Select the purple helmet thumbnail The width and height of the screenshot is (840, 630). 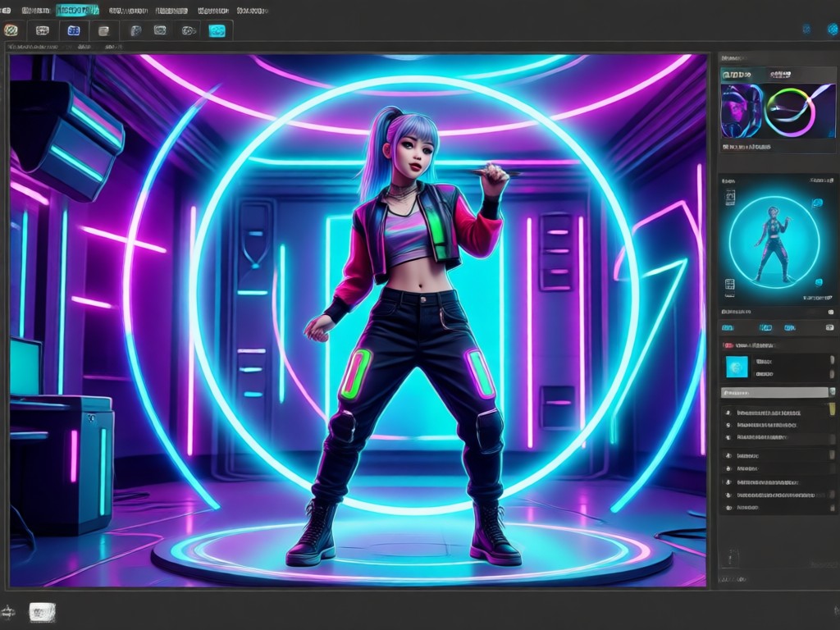[742, 111]
